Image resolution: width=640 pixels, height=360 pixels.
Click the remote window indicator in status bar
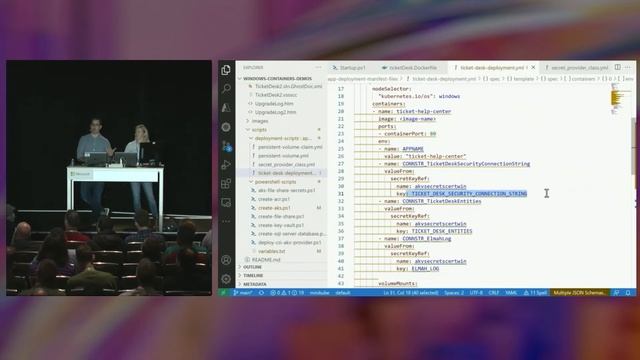pyautogui.click(x=223, y=293)
